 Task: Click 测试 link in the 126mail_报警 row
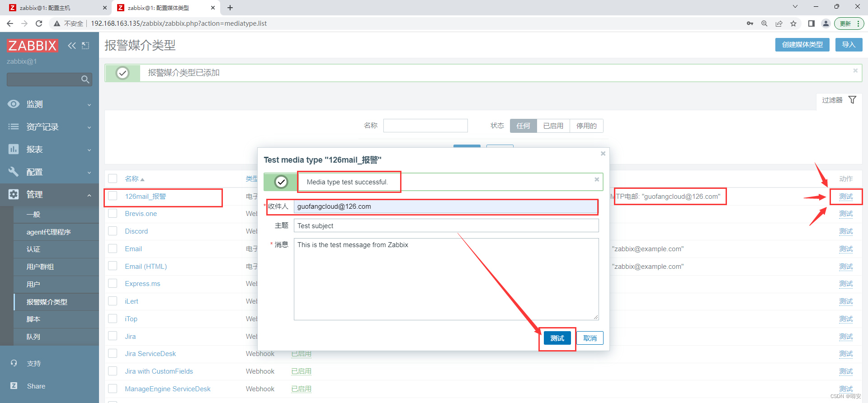click(x=846, y=197)
